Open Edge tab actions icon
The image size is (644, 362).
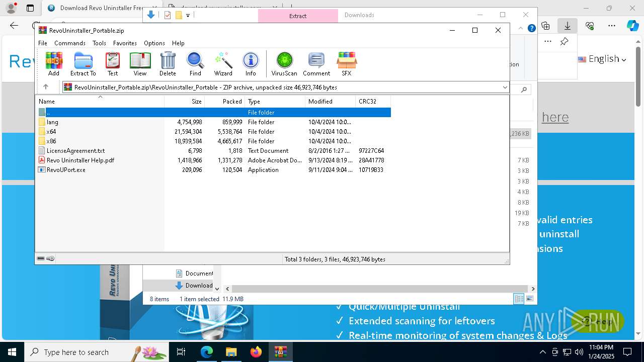click(30, 8)
